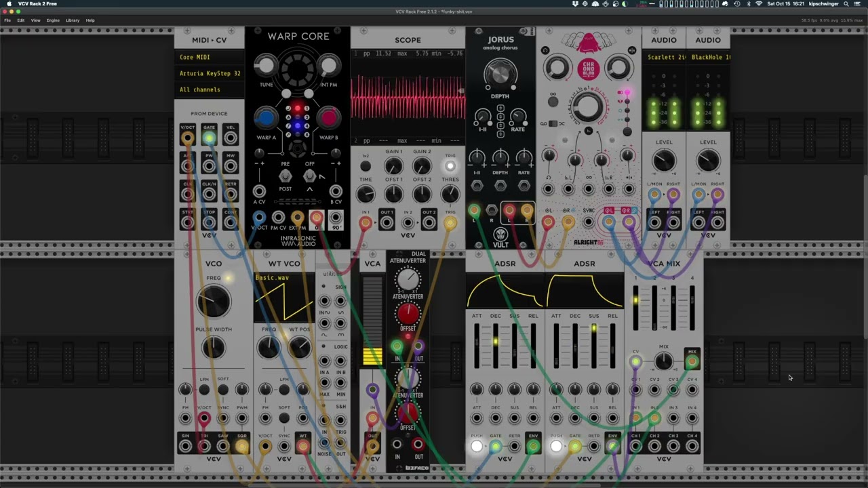Click the OUT 2 jack on Scope

click(429, 222)
